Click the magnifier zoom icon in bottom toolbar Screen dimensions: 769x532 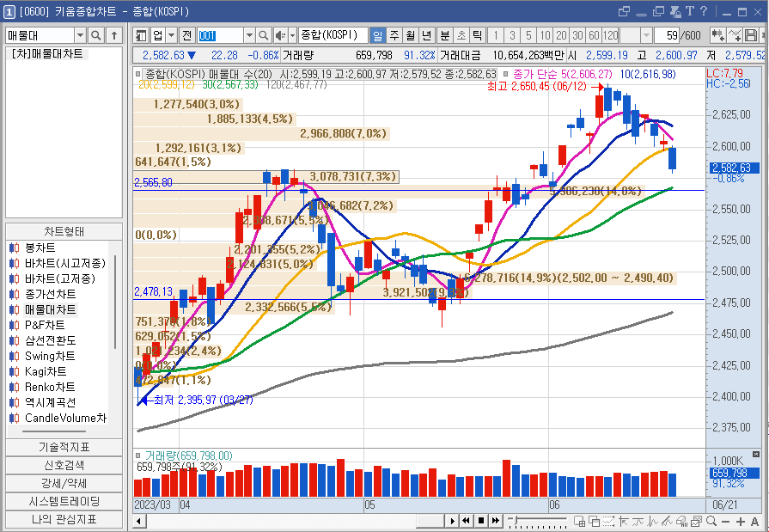point(711,521)
